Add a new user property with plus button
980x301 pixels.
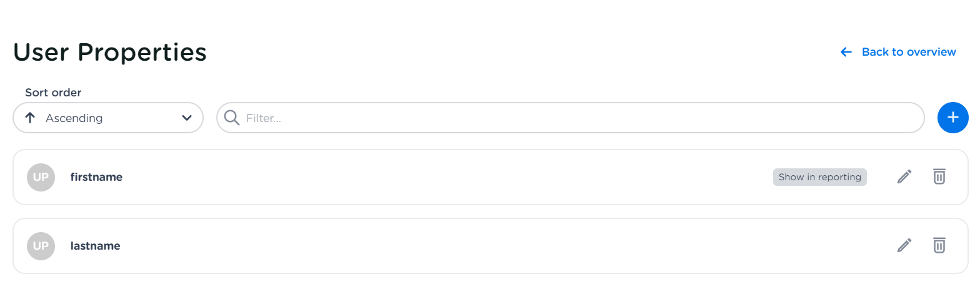pyautogui.click(x=952, y=118)
